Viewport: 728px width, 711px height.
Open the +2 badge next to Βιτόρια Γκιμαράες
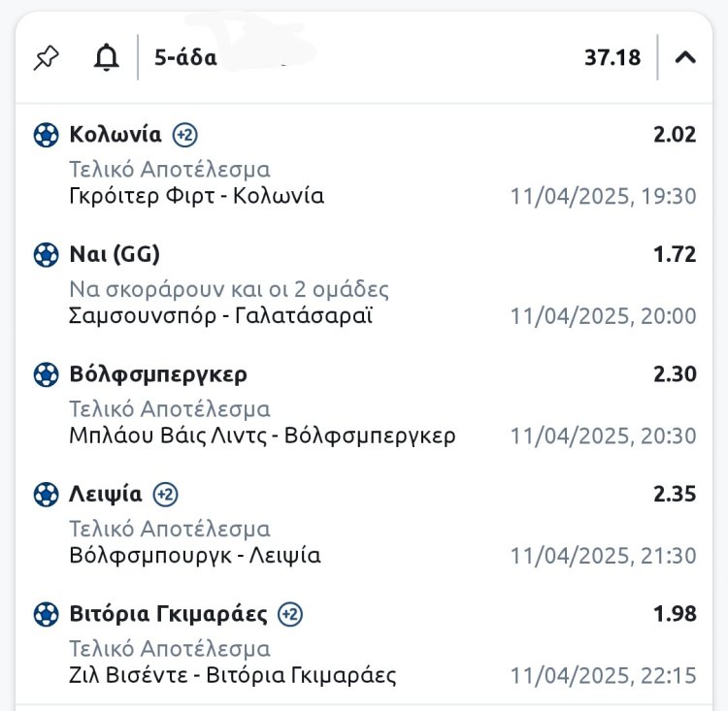coord(290,614)
